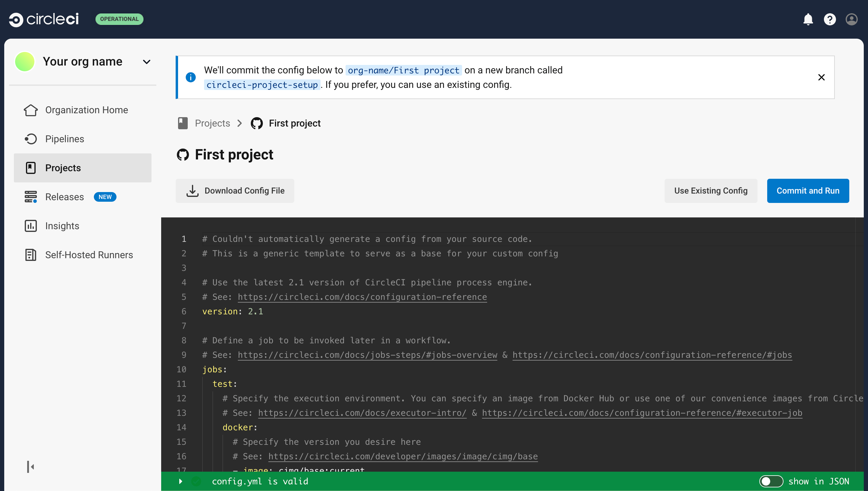Expand the config validation status triangle
This screenshot has width=868, height=491.
(x=180, y=481)
